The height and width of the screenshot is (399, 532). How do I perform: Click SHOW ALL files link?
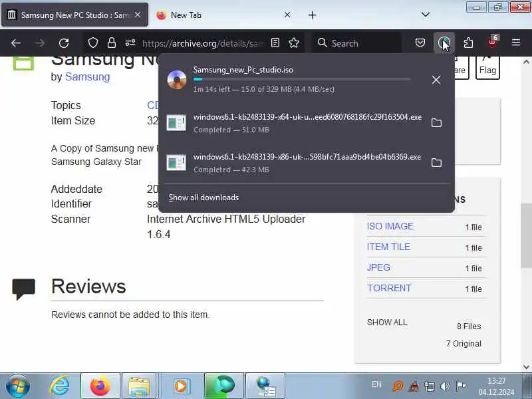[387, 323]
